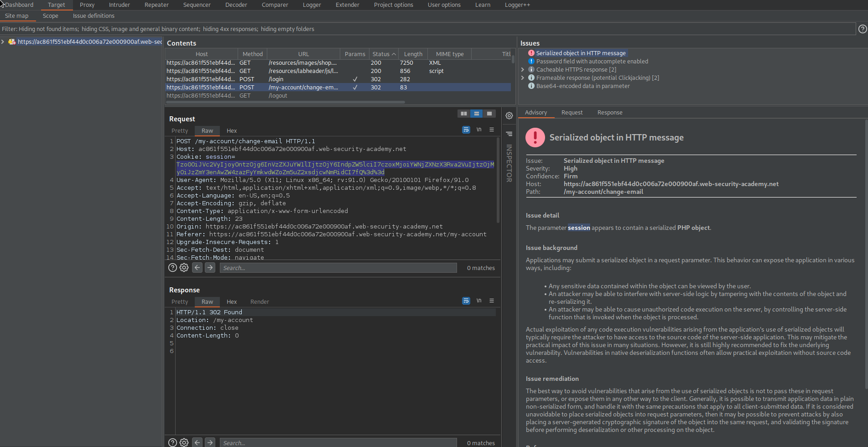Open the filter help question mark icon

click(x=863, y=29)
